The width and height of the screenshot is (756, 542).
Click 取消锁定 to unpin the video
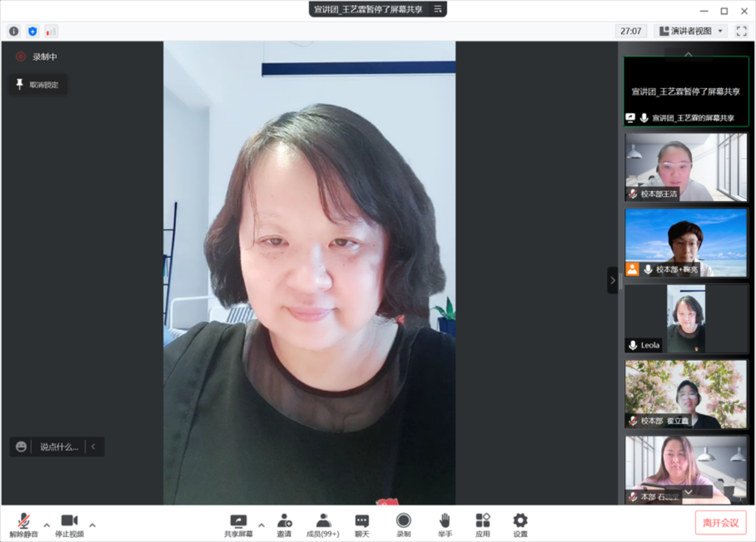(x=38, y=85)
